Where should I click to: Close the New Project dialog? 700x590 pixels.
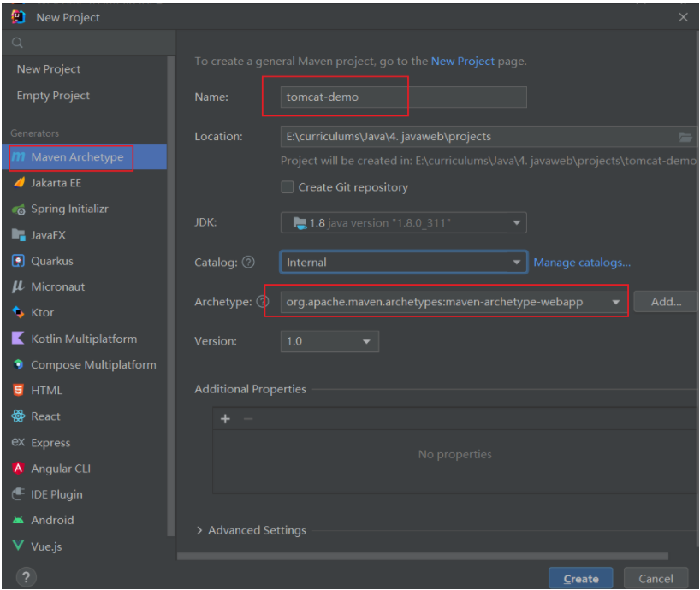click(x=683, y=17)
